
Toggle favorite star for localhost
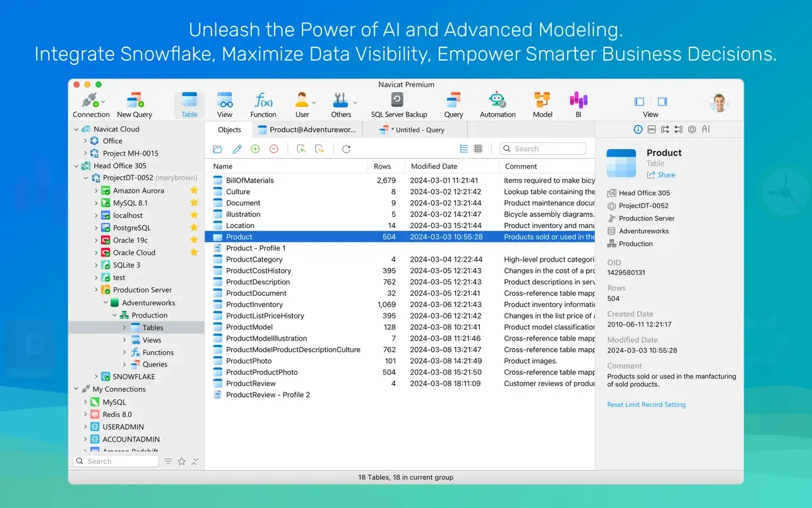click(194, 215)
